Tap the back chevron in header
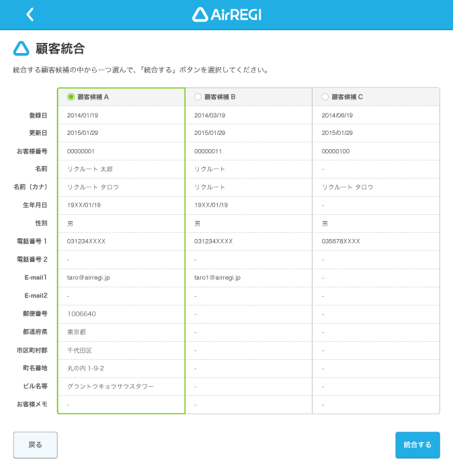This screenshot has width=453, height=476. click(30, 15)
